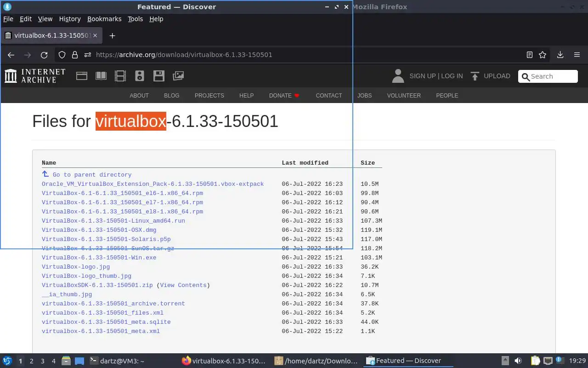Open the update notifier tray icon
588x368 pixels.
560,360
